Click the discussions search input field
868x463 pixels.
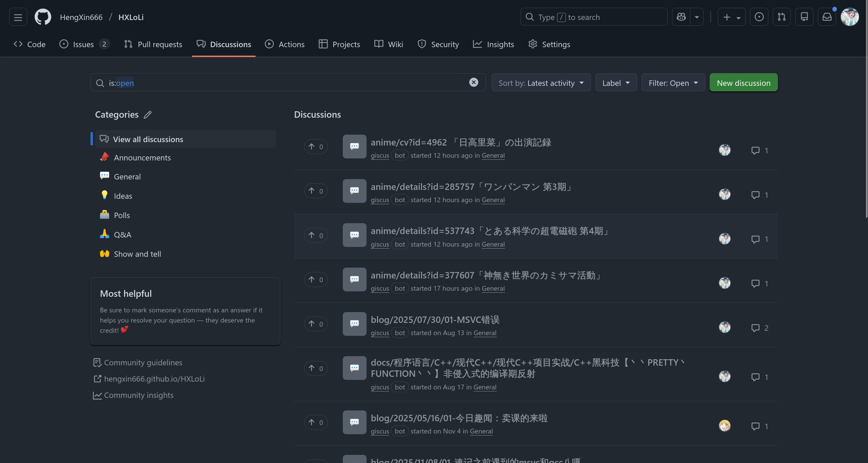pyautogui.click(x=288, y=83)
